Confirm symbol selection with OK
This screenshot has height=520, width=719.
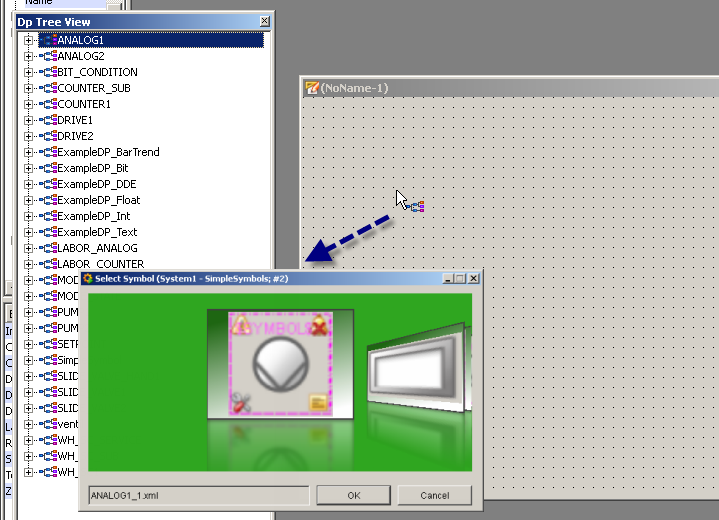pos(353,495)
